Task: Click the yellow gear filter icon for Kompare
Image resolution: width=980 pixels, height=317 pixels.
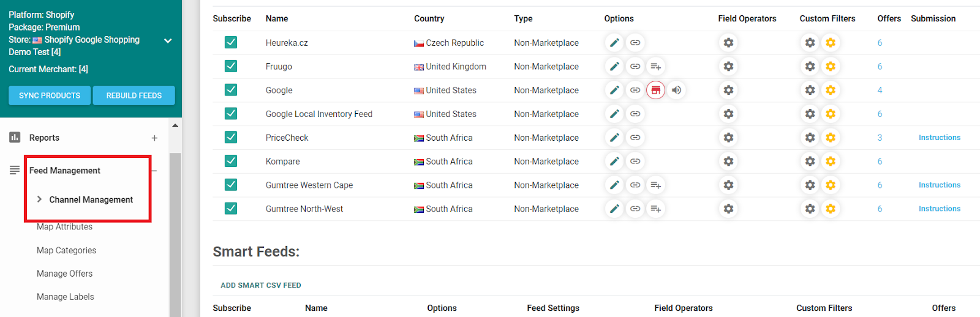Action: tap(831, 162)
